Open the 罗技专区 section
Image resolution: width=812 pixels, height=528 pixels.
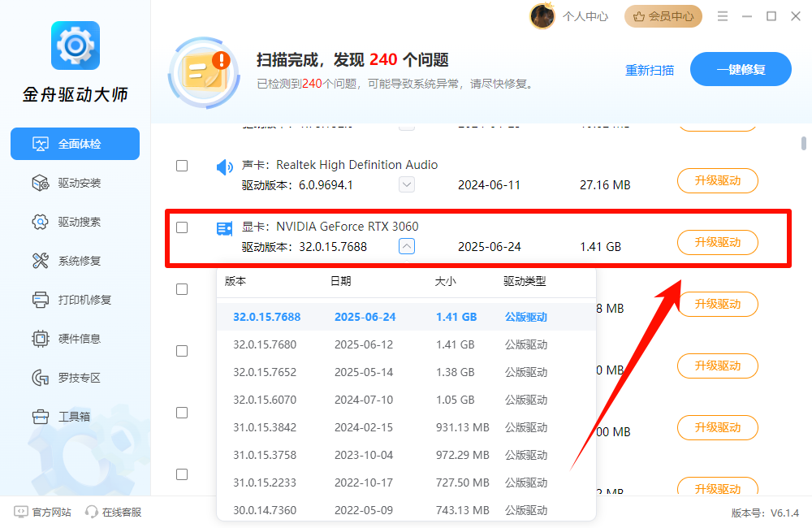tap(75, 378)
